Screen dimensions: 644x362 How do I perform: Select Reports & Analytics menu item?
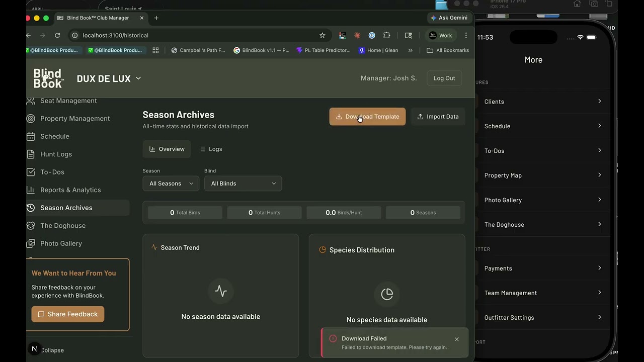pos(78,190)
